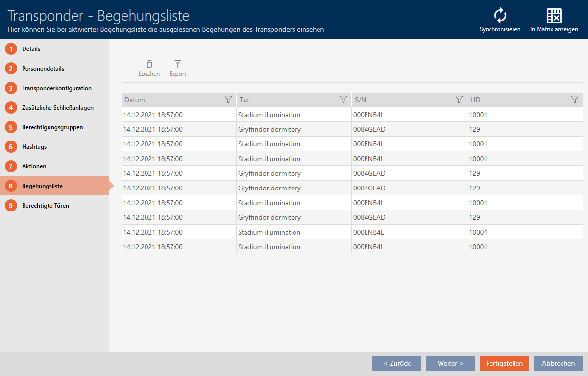Cancel with the Abbrechen button
The width and height of the screenshot is (588, 376).
[558, 364]
